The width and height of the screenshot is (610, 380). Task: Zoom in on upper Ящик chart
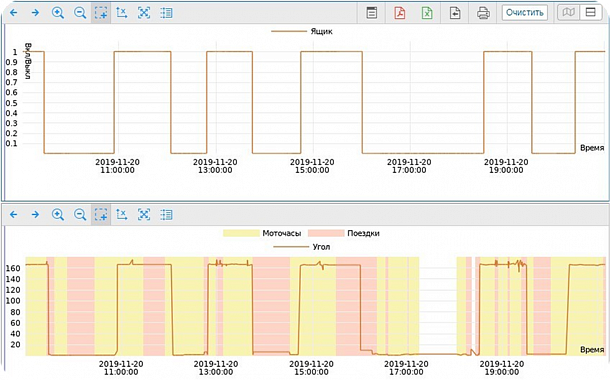coord(58,13)
